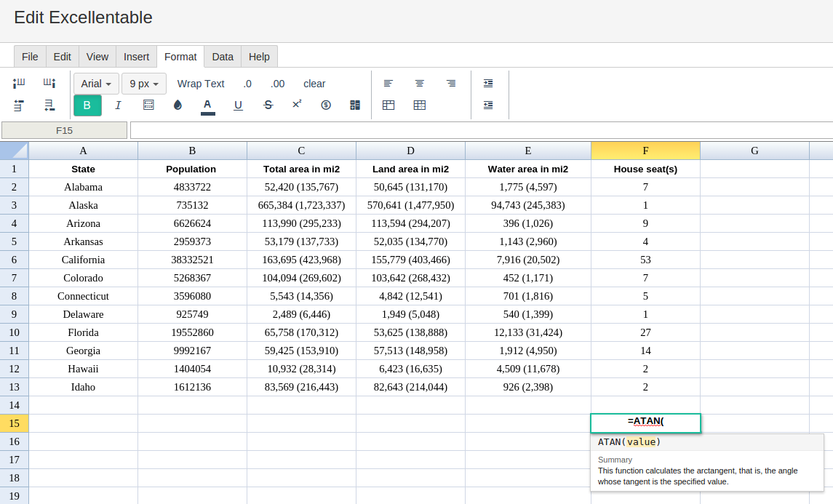The width and height of the screenshot is (833, 504).
Task: Click the superscript icon
Action: [x=297, y=104]
